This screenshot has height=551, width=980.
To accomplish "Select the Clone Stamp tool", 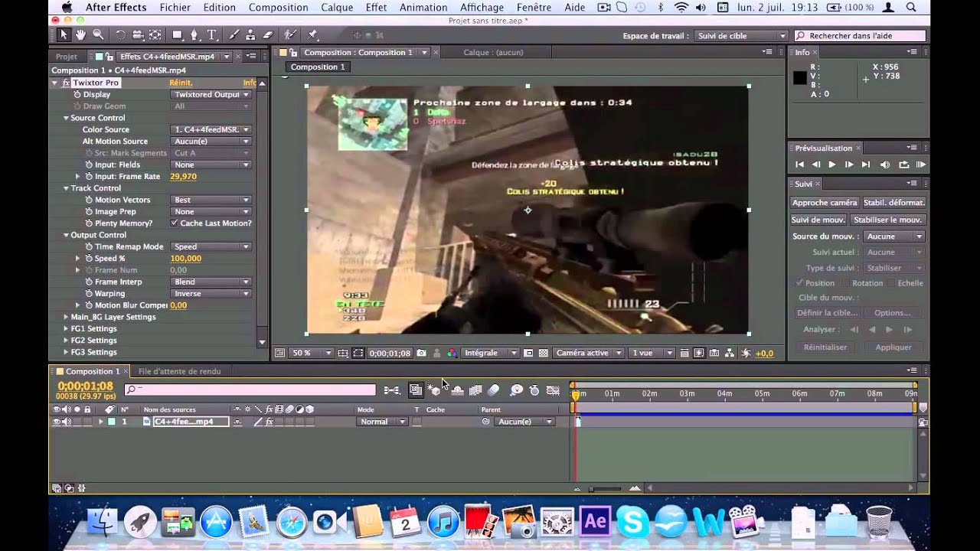I will (x=250, y=34).
